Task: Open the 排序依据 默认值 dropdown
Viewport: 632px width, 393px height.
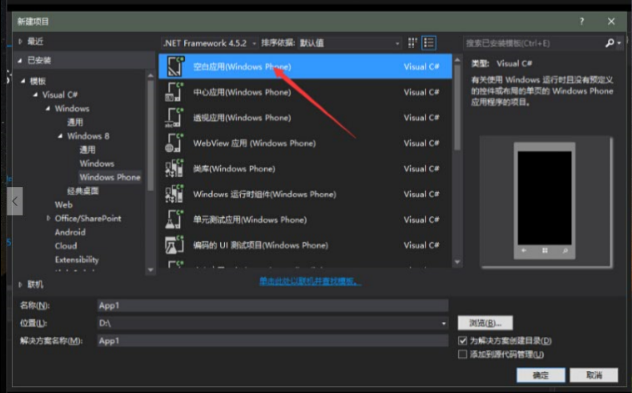Action: click(349, 43)
